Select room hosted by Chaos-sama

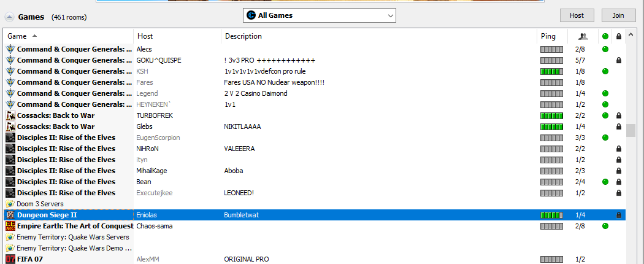[x=314, y=226]
